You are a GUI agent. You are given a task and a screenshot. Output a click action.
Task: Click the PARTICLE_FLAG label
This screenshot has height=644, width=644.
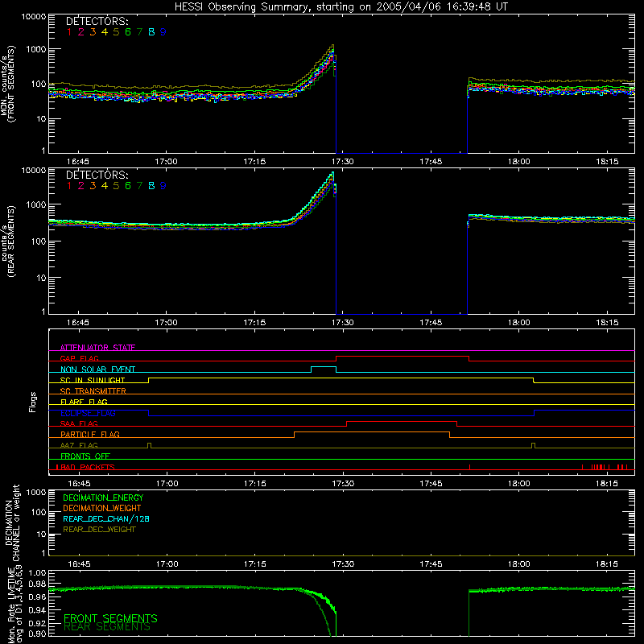(90, 434)
